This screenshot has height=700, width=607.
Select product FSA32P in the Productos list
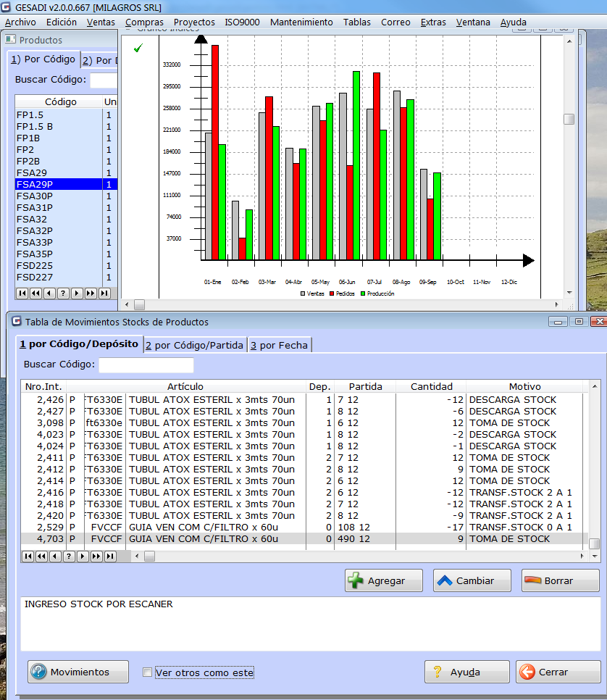pyautogui.click(x=35, y=230)
